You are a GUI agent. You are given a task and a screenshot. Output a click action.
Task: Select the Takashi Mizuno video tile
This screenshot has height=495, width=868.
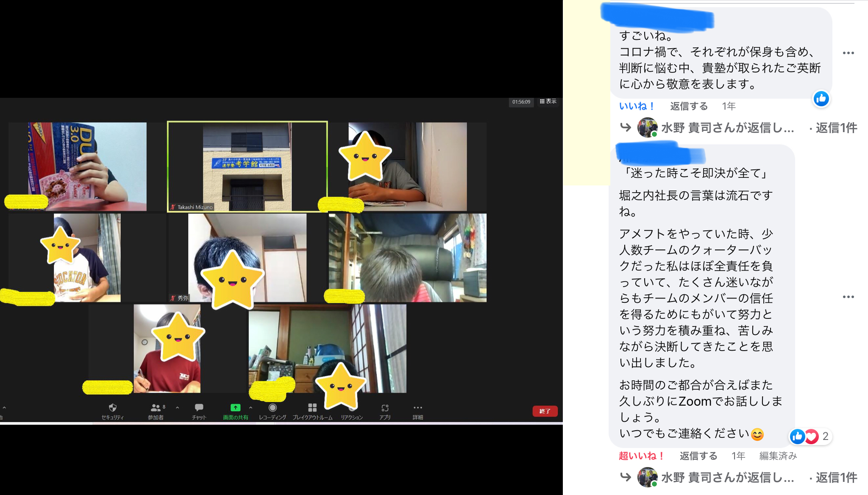pyautogui.click(x=247, y=166)
